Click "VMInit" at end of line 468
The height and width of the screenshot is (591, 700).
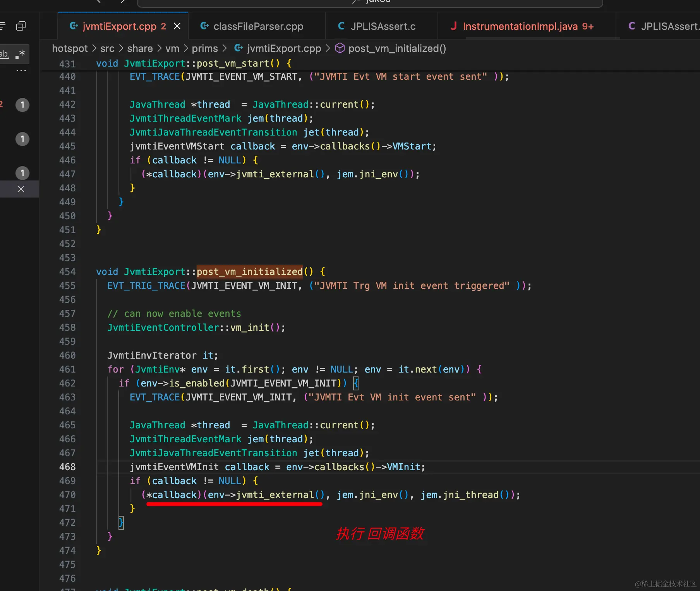coord(403,467)
